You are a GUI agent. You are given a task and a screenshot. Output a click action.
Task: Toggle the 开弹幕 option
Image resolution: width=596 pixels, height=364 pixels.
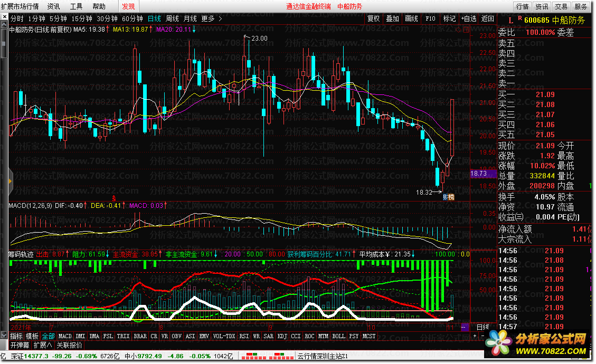pyautogui.click(x=20, y=345)
